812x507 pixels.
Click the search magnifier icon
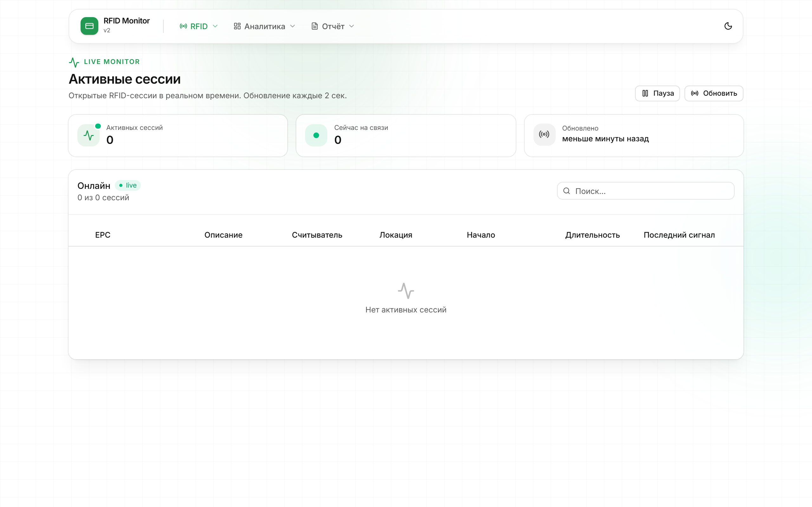(566, 191)
